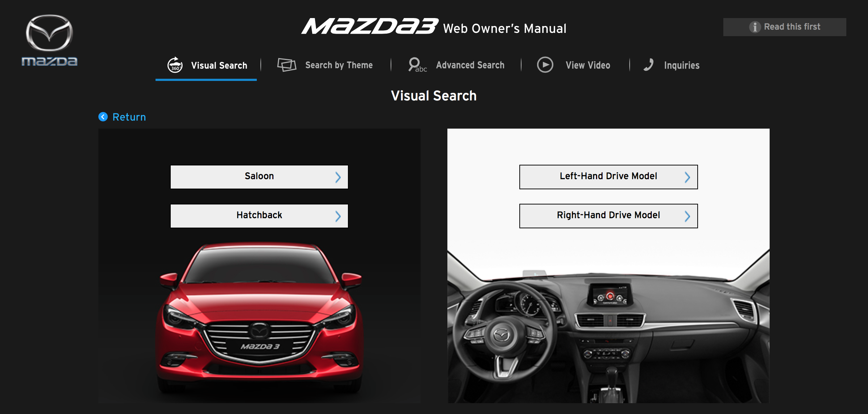Click the Search by Theme cards icon

(x=286, y=65)
